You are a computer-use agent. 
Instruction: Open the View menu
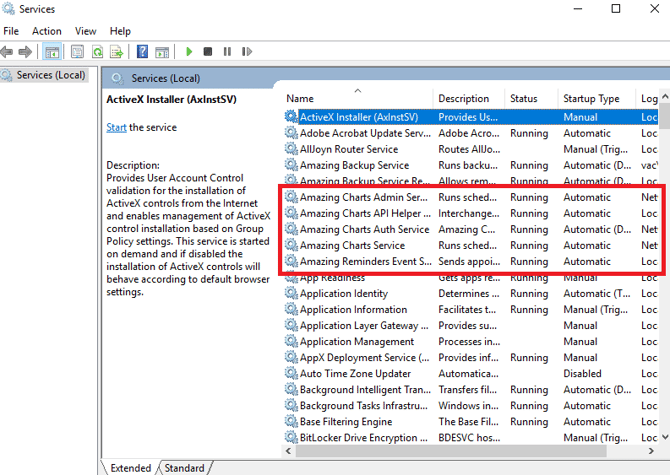(x=85, y=31)
